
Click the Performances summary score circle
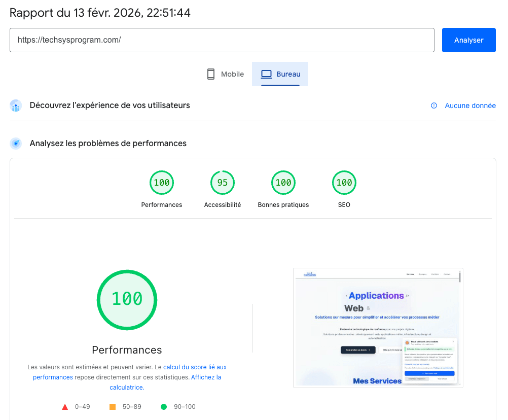[161, 182]
